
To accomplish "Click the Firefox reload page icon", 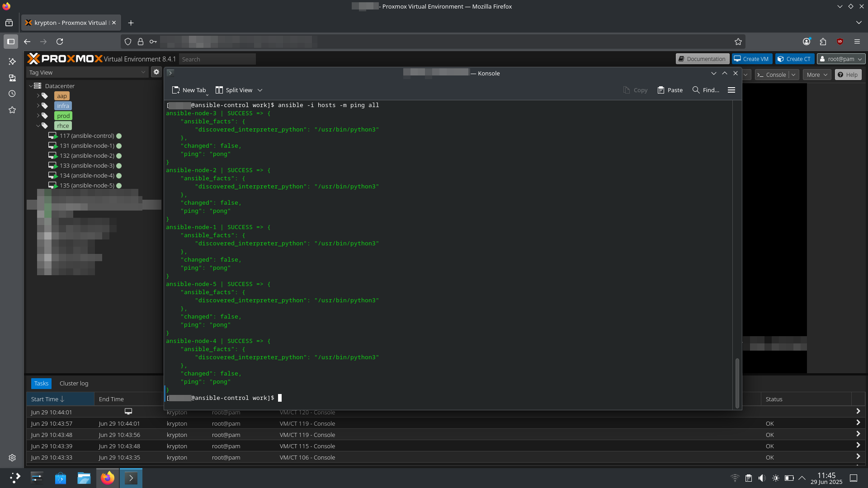I will coord(60,42).
